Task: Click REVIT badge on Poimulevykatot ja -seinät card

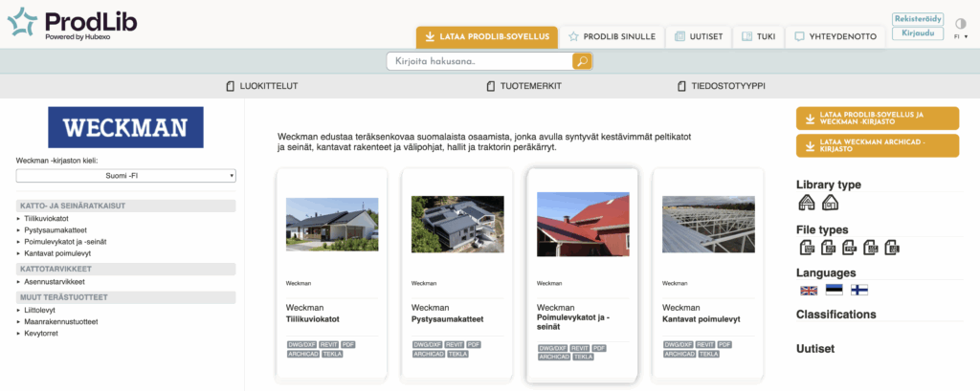Action: [x=580, y=348]
